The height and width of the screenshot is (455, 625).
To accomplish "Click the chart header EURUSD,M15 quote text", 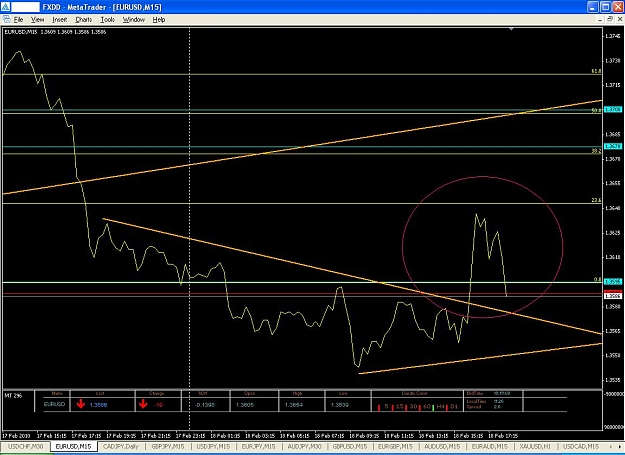I will pyautogui.click(x=55, y=32).
